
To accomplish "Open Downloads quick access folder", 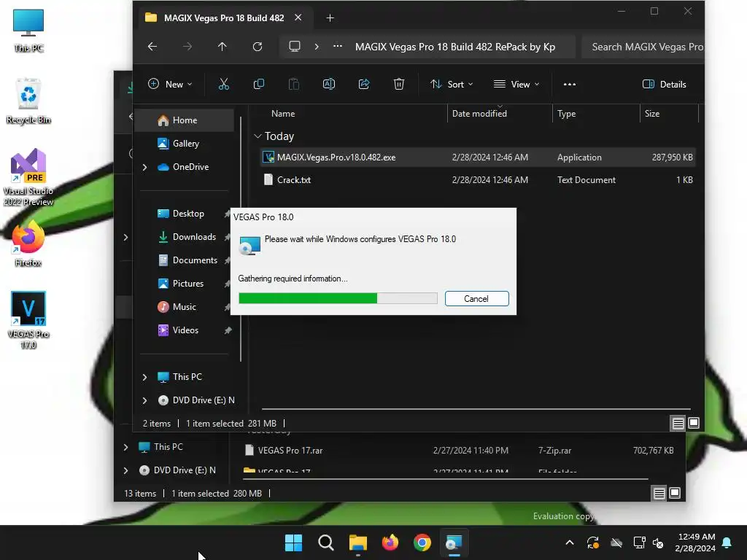I will pos(194,237).
